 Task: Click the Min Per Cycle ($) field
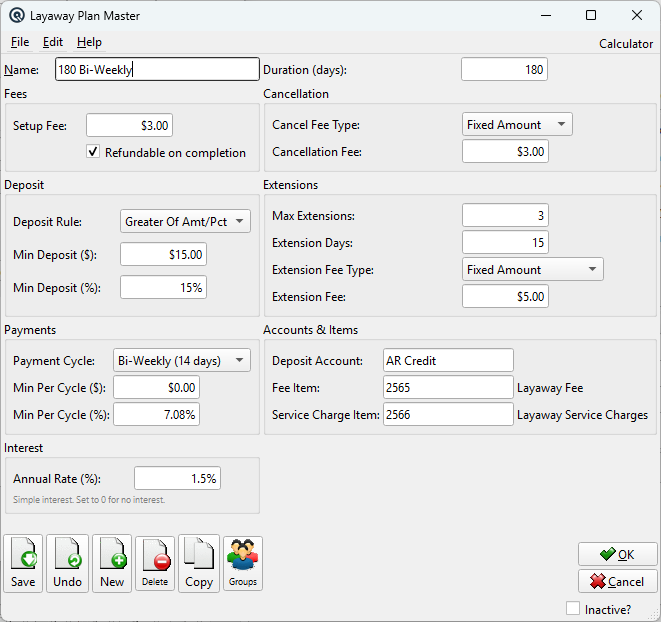156,387
